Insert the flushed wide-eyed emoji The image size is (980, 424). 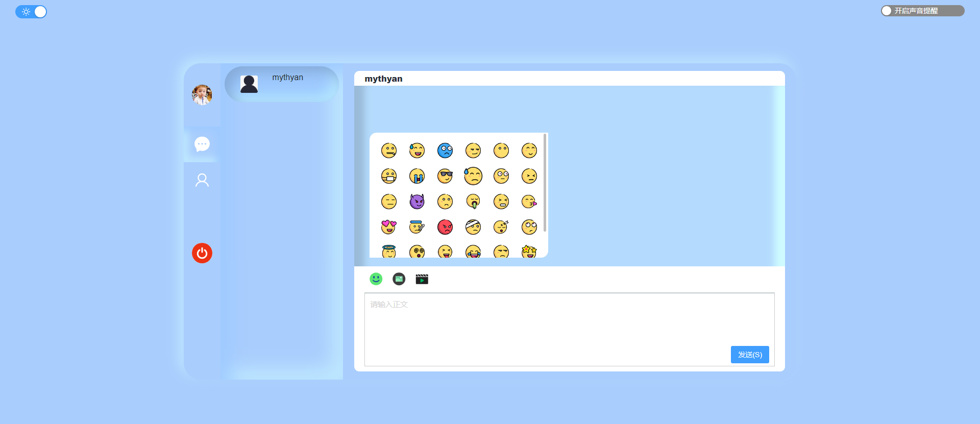point(501,176)
